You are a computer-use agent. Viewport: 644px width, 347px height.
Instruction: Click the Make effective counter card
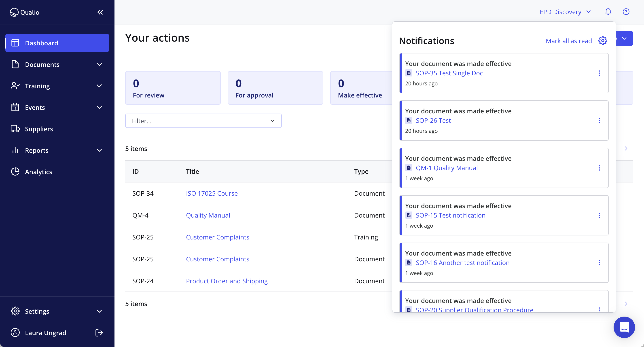(x=360, y=88)
